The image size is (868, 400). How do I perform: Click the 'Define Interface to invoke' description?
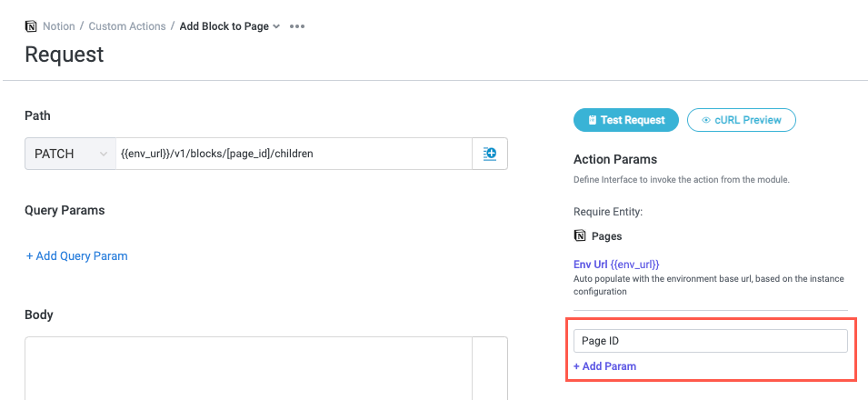click(681, 180)
